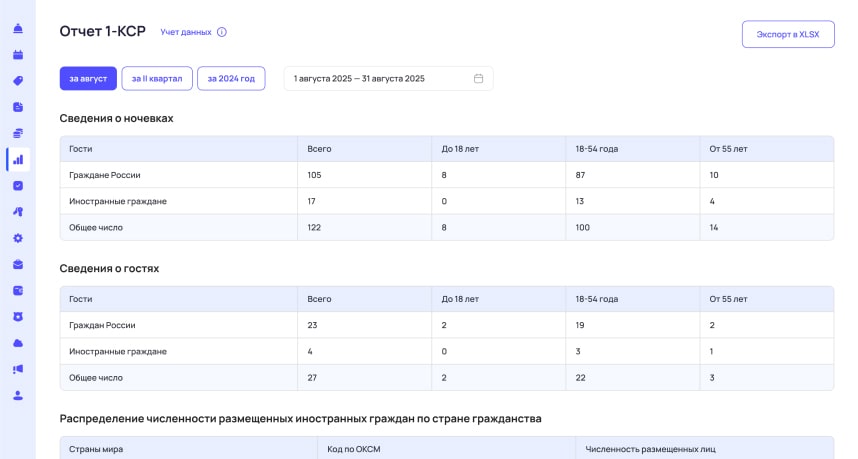The image size is (858, 459).
Task: Open the user profile sidebar icon
Action: [18, 396]
